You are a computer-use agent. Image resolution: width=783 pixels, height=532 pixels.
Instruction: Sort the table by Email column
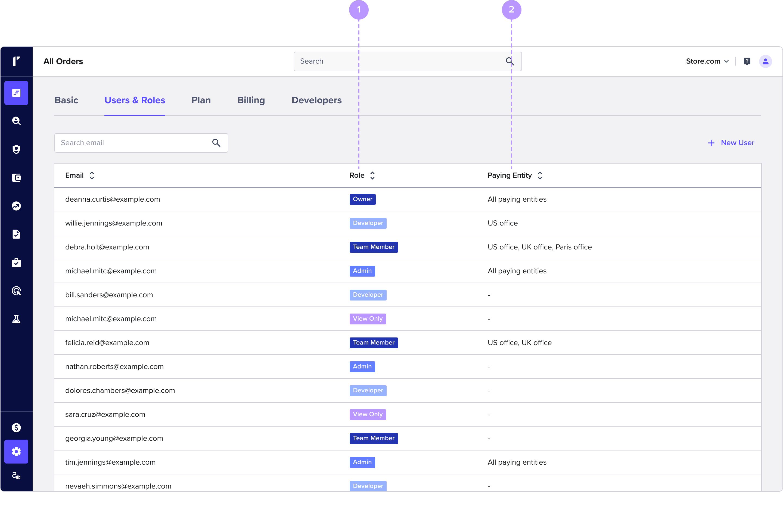click(x=92, y=176)
